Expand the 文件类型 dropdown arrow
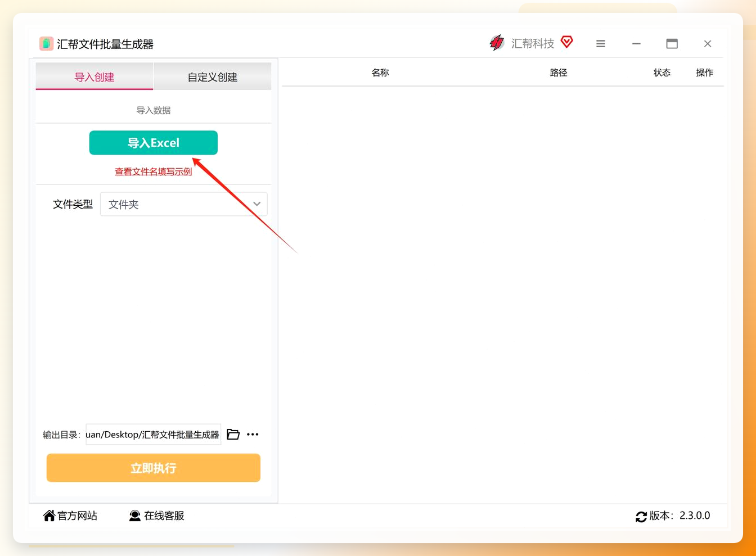The width and height of the screenshot is (756, 556). [x=257, y=204]
